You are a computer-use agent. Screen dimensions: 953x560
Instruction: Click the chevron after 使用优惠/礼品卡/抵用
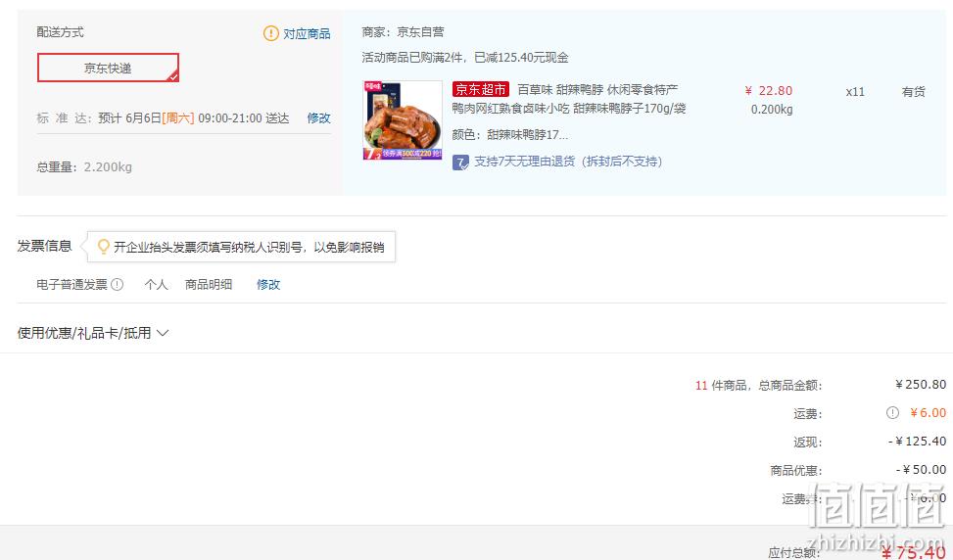pos(163,333)
